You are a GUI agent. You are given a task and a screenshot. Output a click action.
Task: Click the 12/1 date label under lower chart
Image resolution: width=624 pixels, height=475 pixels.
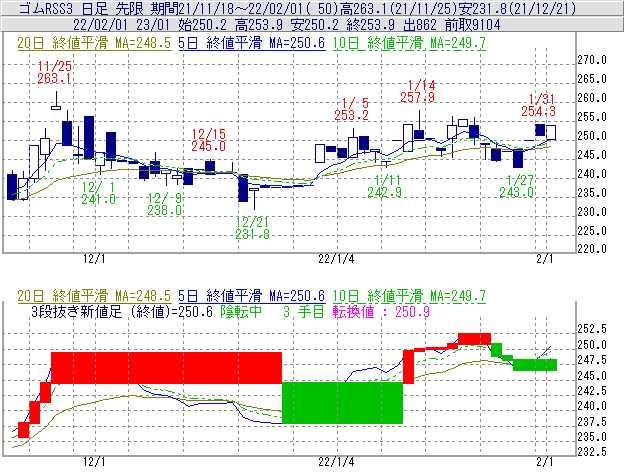click(94, 462)
